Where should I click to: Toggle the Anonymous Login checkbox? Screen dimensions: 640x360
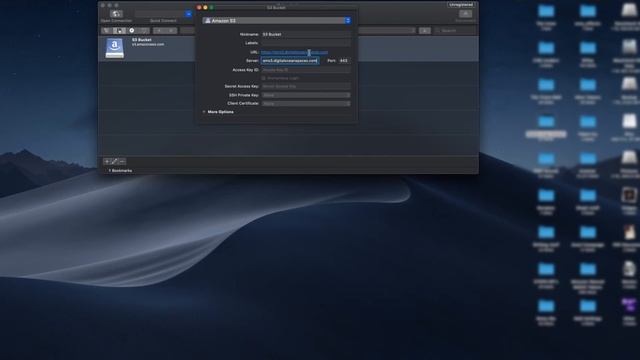coord(264,78)
